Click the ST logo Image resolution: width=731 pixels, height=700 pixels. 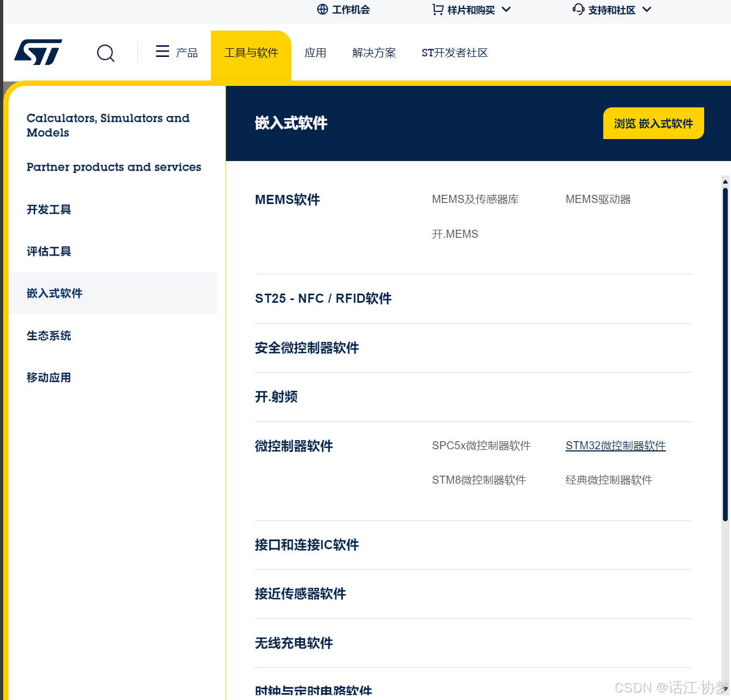pyautogui.click(x=38, y=52)
